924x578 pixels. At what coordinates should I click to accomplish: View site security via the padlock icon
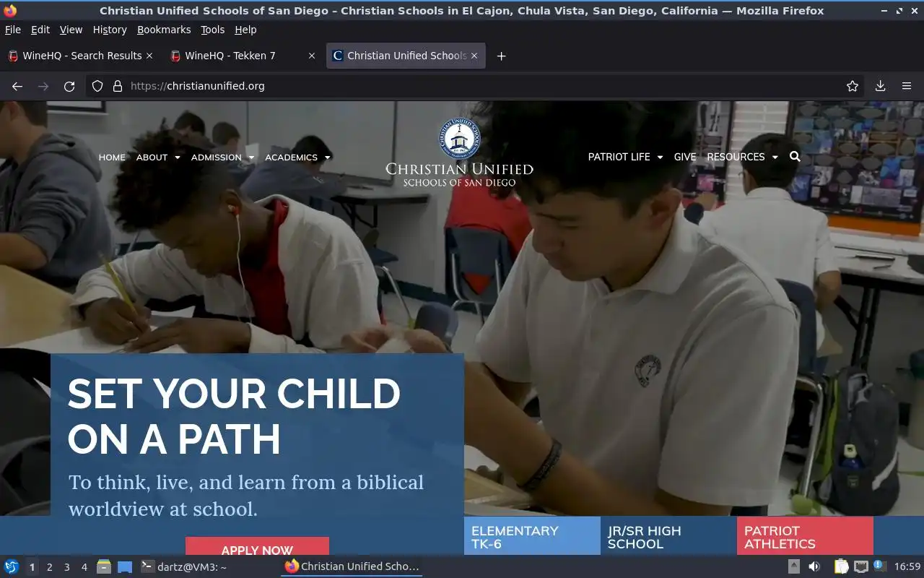coord(118,86)
